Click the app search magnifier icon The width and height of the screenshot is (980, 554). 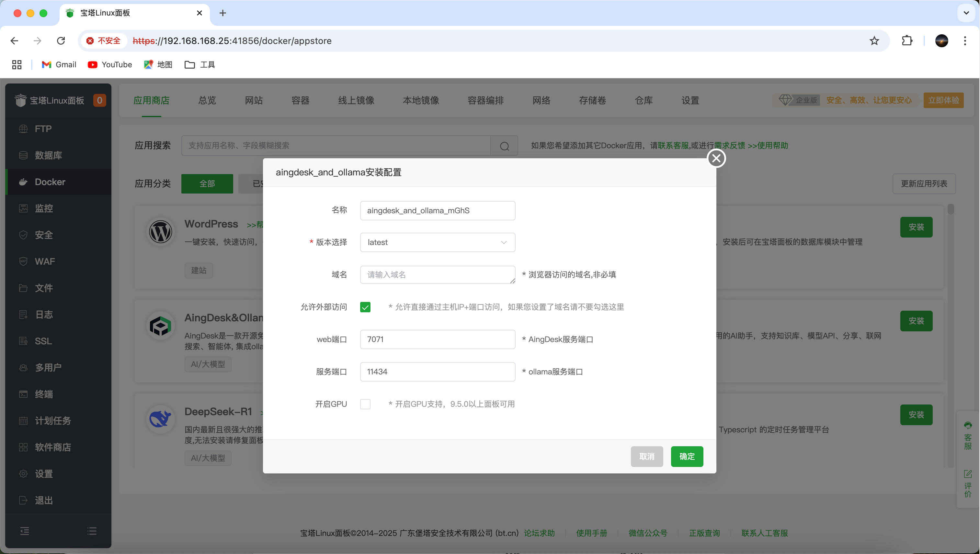click(x=505, y=145)
